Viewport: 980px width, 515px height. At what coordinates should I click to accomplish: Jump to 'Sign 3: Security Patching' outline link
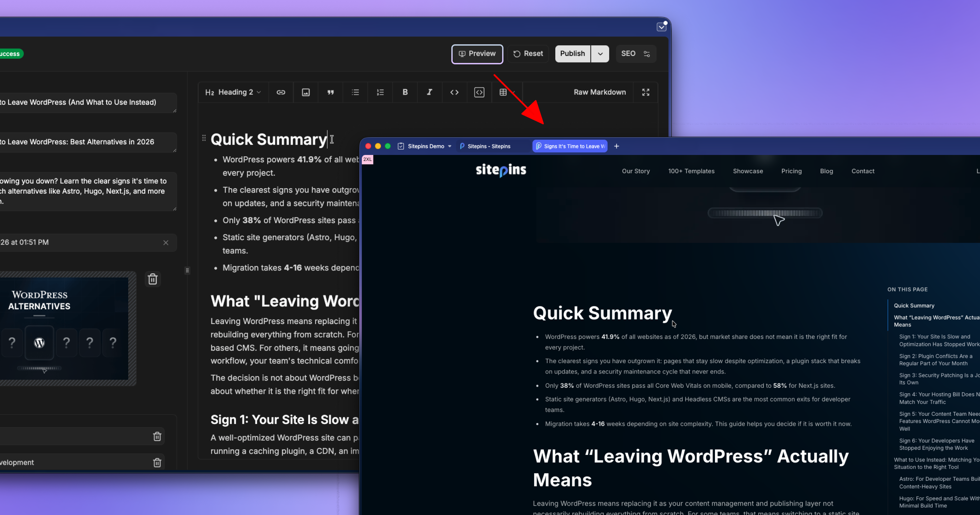coord(939,379)
